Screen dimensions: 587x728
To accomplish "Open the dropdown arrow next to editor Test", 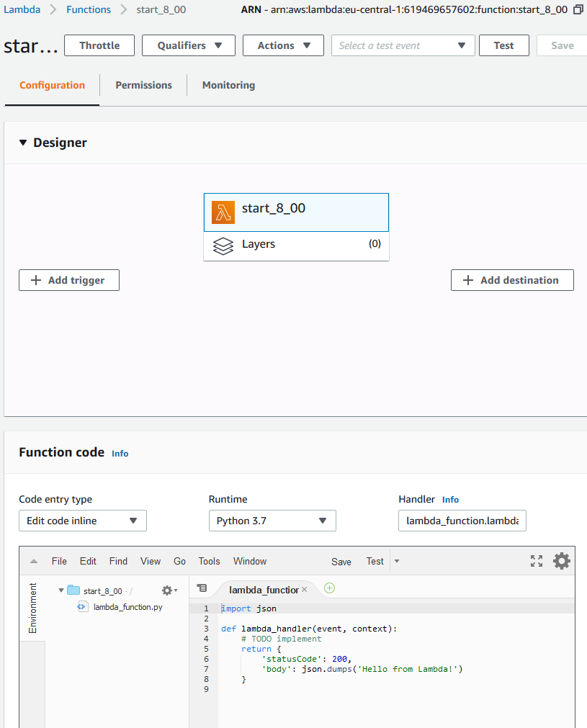I will (397, 562).
